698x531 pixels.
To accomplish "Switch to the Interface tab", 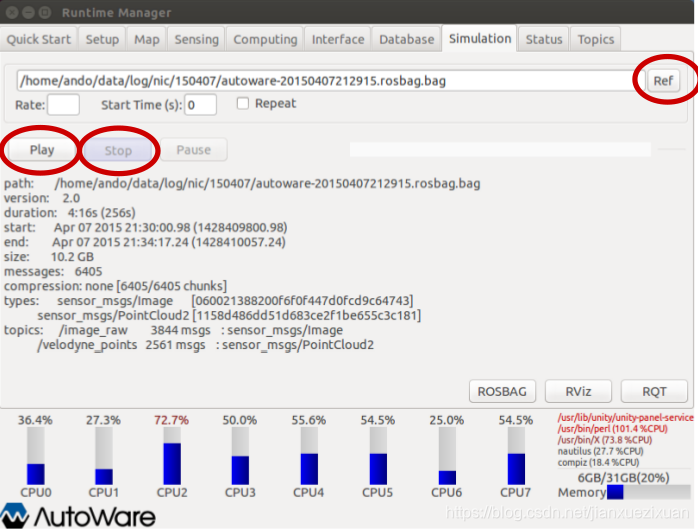I will (x=338, y=39).
